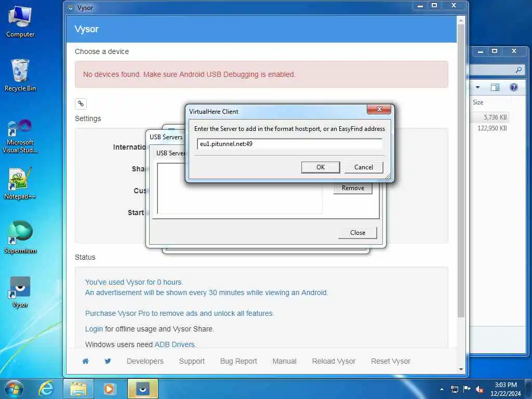The height and width of the screenshot is (399, 532).
Task: Click scroll-down arrow of Vysor scrollbar
Action: tap(461, 369)
